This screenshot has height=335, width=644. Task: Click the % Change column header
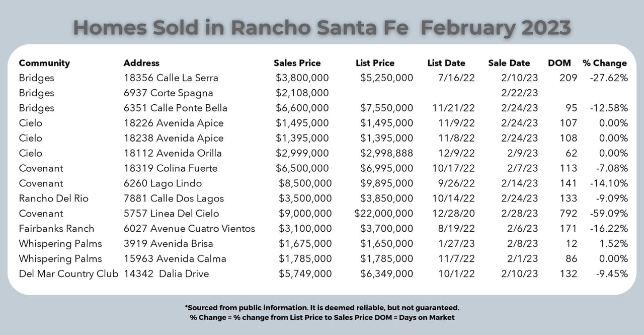[x=604, y=63]
